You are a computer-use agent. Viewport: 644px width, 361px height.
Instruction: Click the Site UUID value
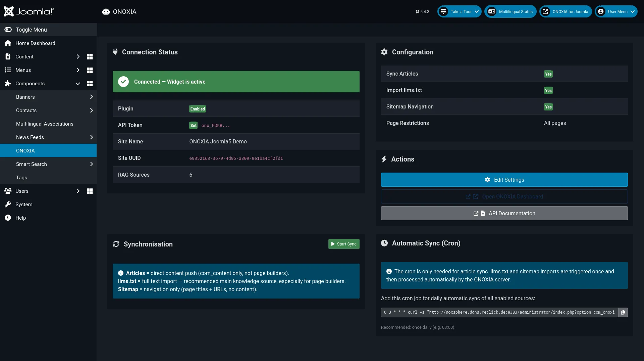point(236,158)
